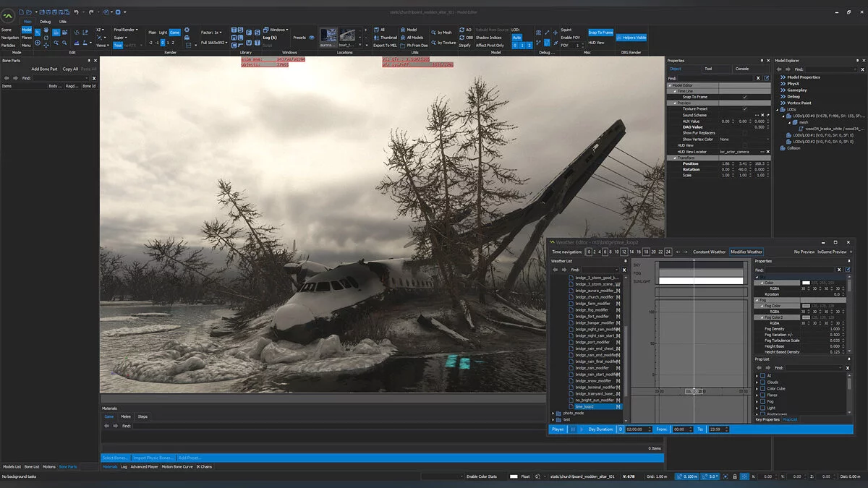Viewport: 868px width, 488px height.
Task: Open the Final Render dropdown
Action: [x=127, y=30]
